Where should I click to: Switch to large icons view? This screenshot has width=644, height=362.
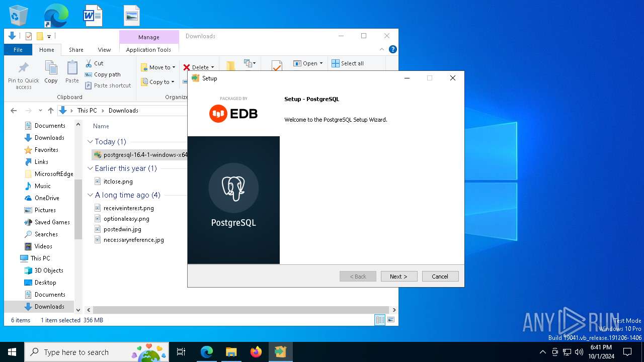point(391,320)
